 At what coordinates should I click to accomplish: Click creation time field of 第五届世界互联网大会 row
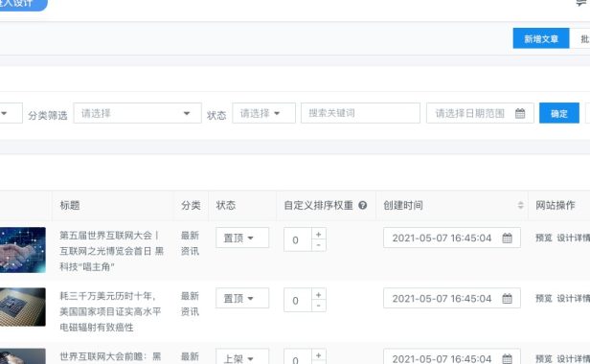(x=452, y=238)
